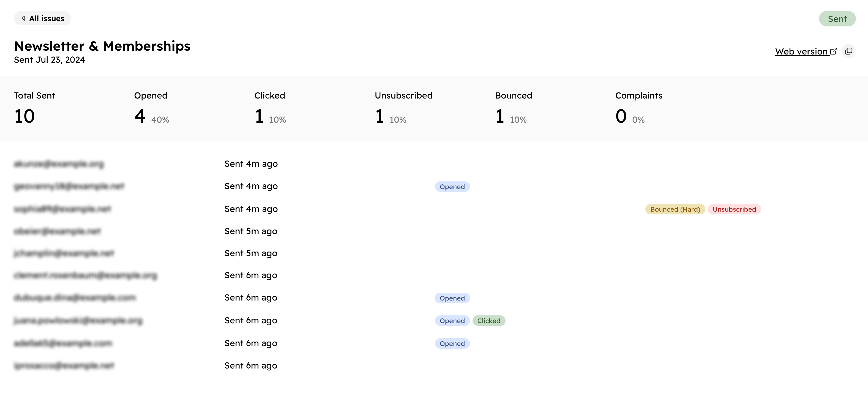
Task: Click the 'Bounced (Hard)' badge on sophia's row
Action: click(674, 209)
